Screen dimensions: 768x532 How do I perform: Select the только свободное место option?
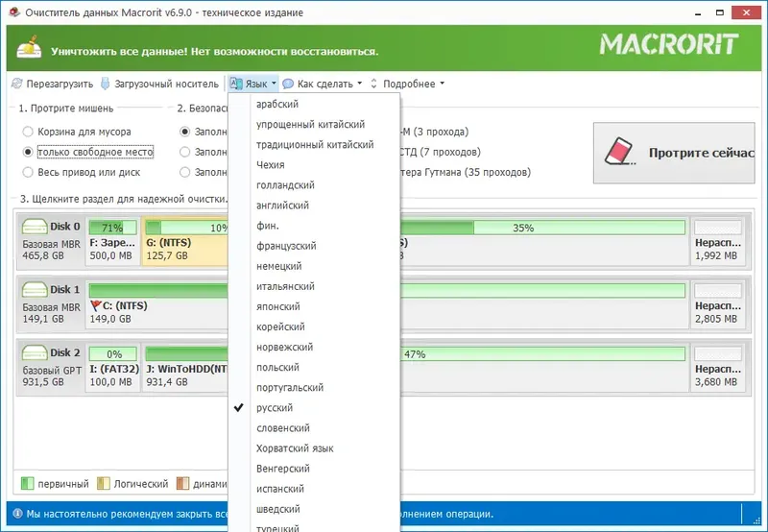(x=95, y=153)
